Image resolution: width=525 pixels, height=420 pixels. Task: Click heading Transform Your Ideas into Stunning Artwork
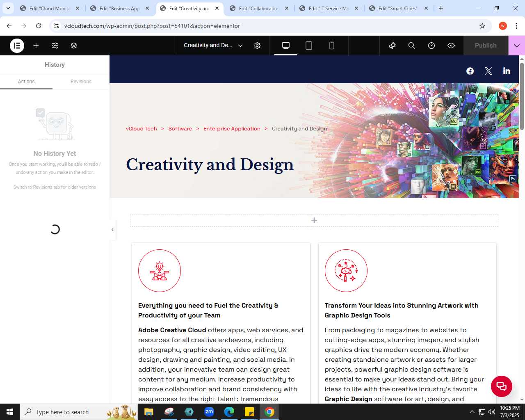pos(402,310)
